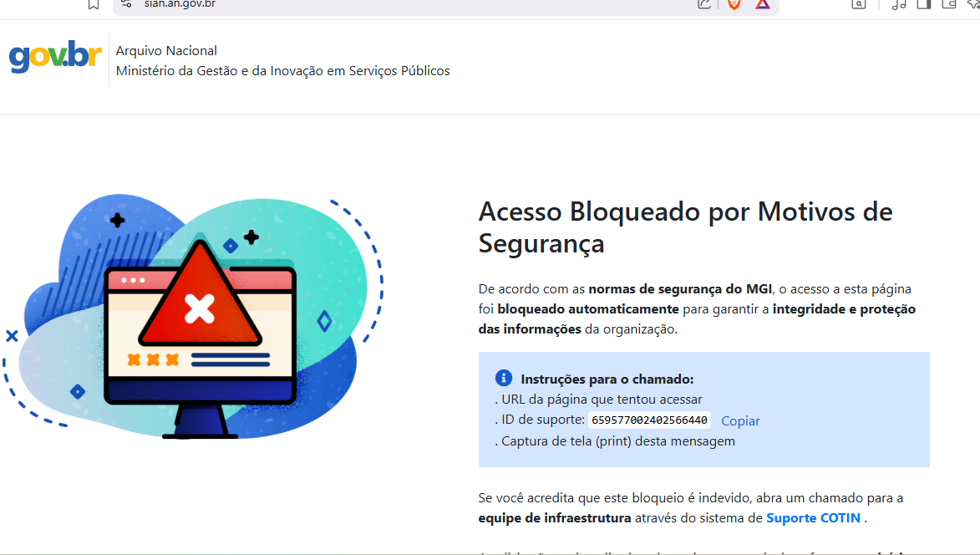
Task: Open the Leo AI sparkle icon
Action: tap(972, 4)
